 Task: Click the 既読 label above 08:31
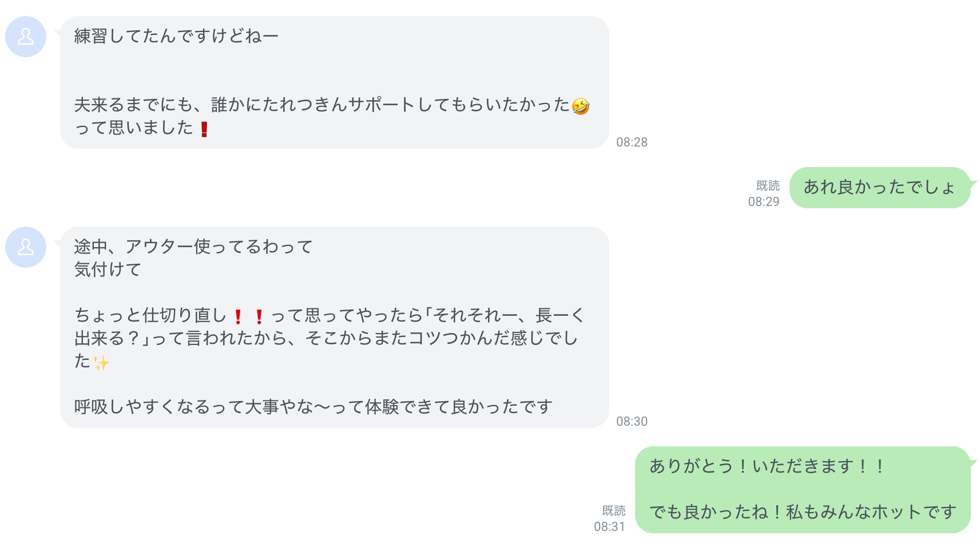pos(613,510)
